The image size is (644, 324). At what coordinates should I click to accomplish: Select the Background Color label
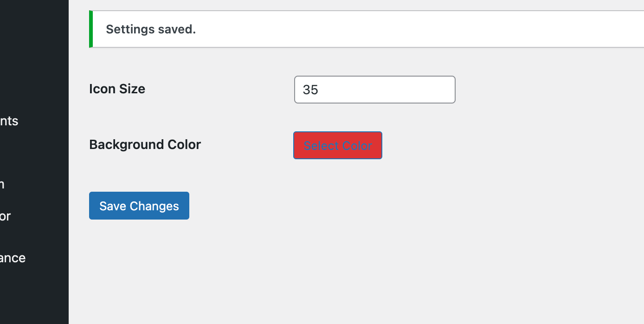tap(145, 145)
